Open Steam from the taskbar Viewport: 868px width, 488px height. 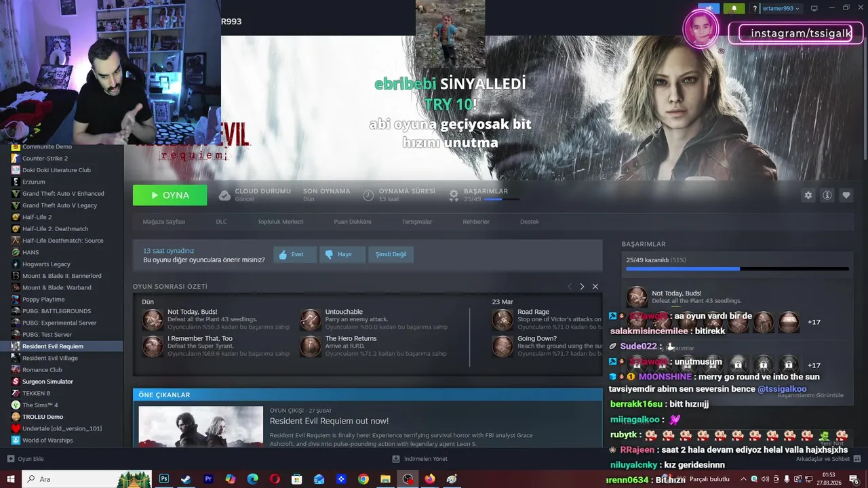(x=186, y=479)
